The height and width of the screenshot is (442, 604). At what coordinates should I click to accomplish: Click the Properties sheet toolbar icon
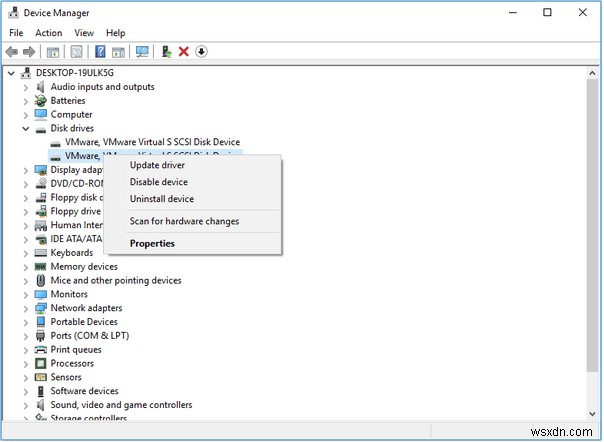76,52
